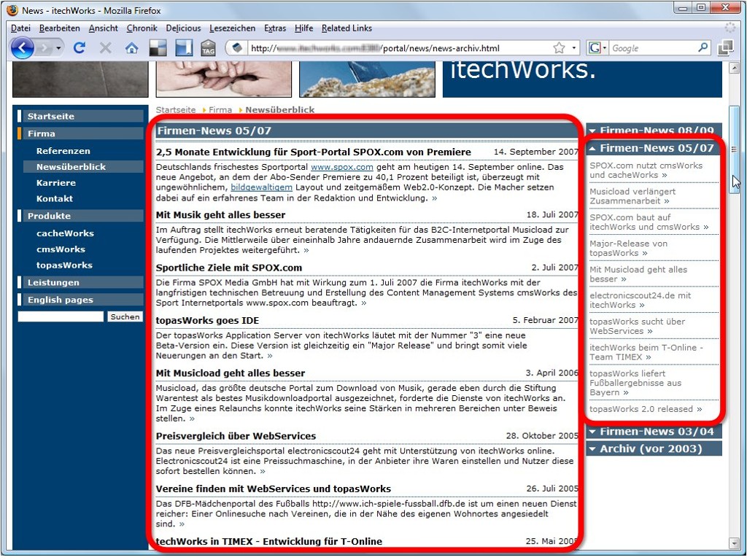
Task: Click Startseite in the breadcrumb
Action: click(x=176, y=110)
